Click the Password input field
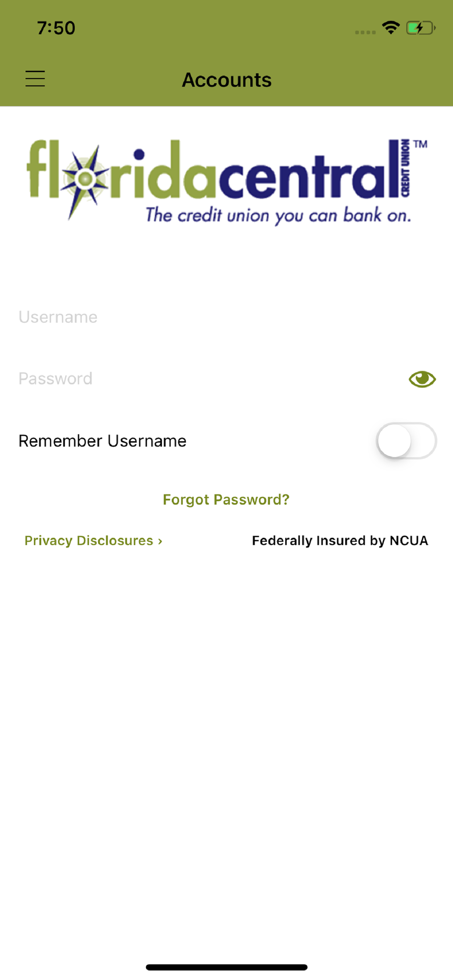 [x=152, y=378]
